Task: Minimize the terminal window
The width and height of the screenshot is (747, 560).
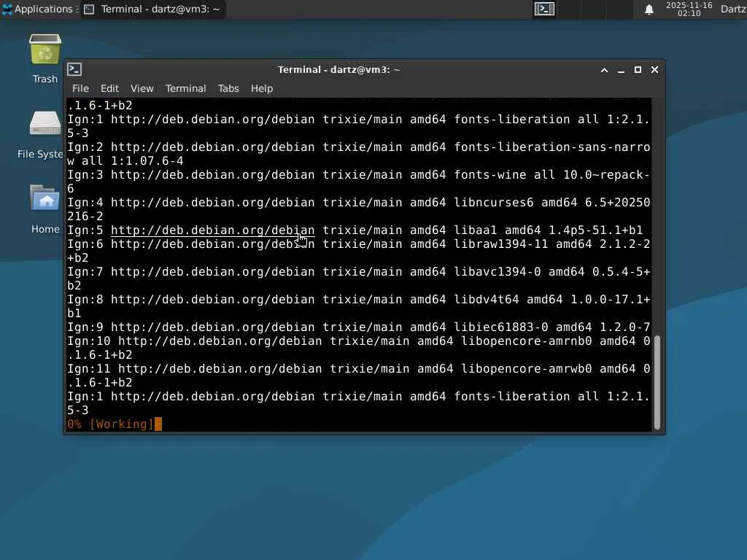Action: point(621,70)
